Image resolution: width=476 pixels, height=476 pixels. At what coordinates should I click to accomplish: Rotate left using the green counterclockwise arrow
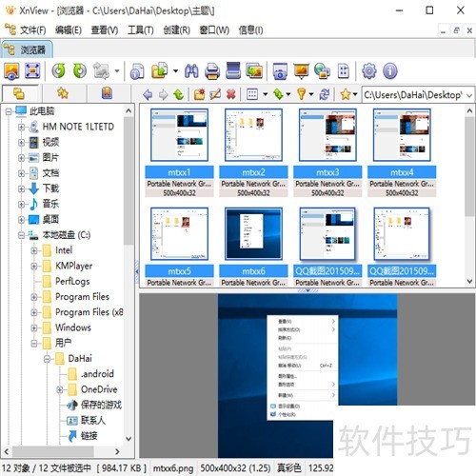tap(59, 70)
